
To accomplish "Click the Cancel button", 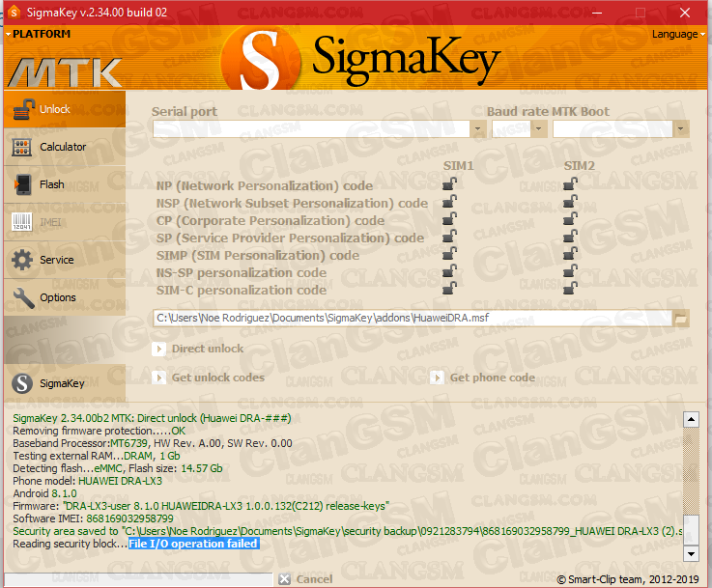I will pyautogui.click(x=305, y=579).
